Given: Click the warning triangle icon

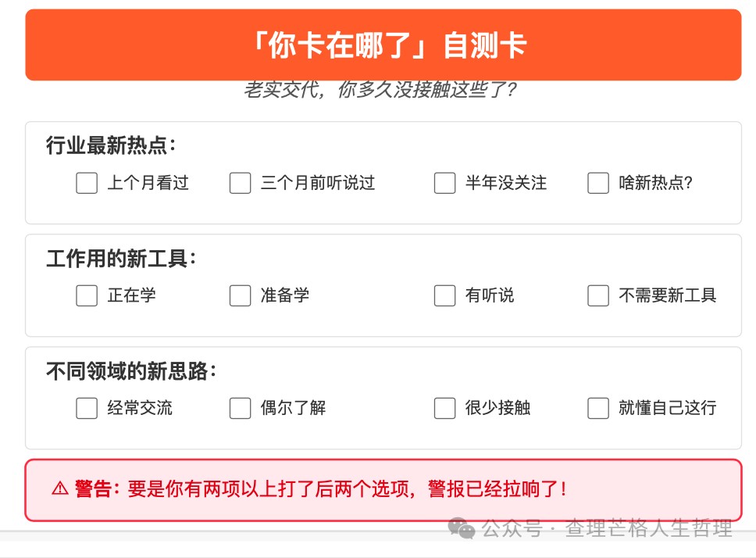Looking at the screenshot, I should 60,489.
